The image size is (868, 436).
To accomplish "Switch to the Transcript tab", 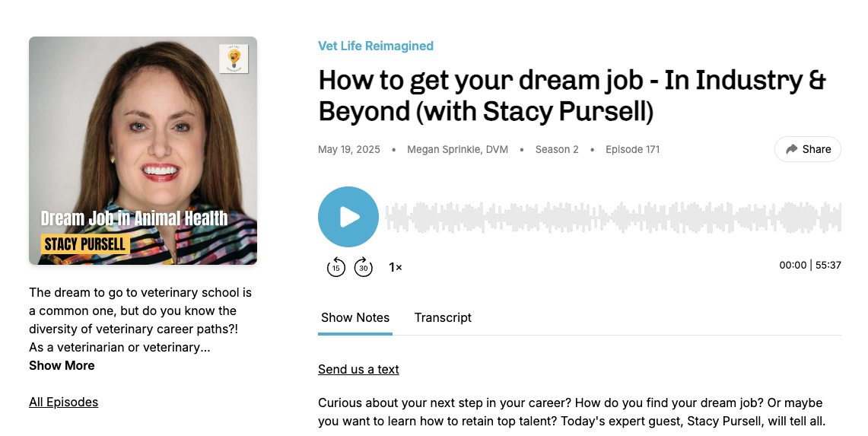I will pos(443,318).
